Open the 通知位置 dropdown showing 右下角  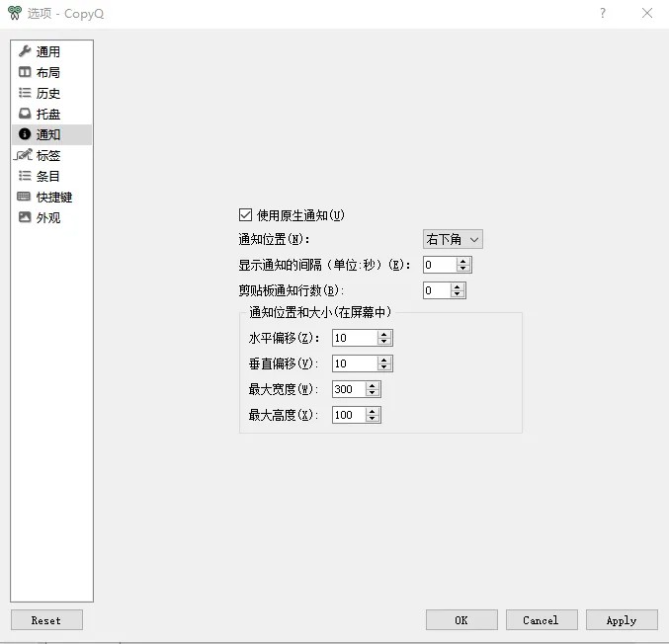pyautogui.click(x=453, y=239)
